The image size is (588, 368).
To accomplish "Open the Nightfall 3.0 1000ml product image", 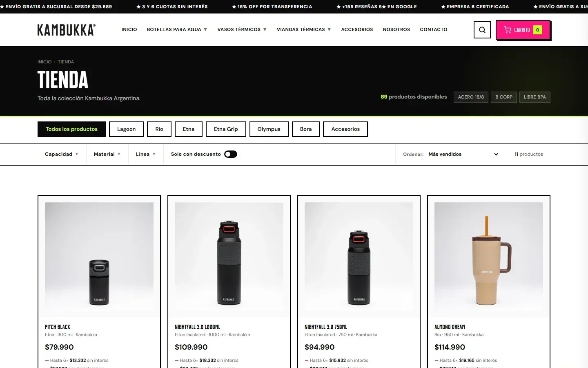I will pos(229,257).
